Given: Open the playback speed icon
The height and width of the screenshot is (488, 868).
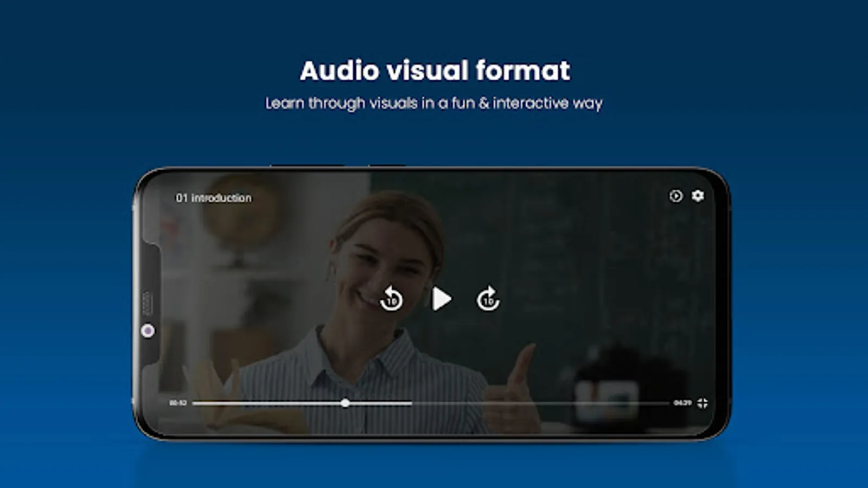Looking at the screenshot, I should click(x=675, y=196).
